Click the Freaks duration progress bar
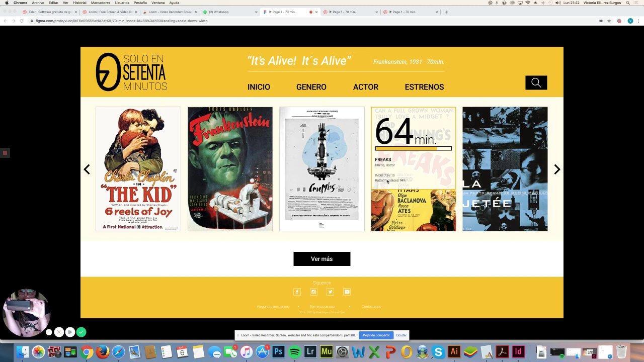The image size is (644, 362). [413, 148]
